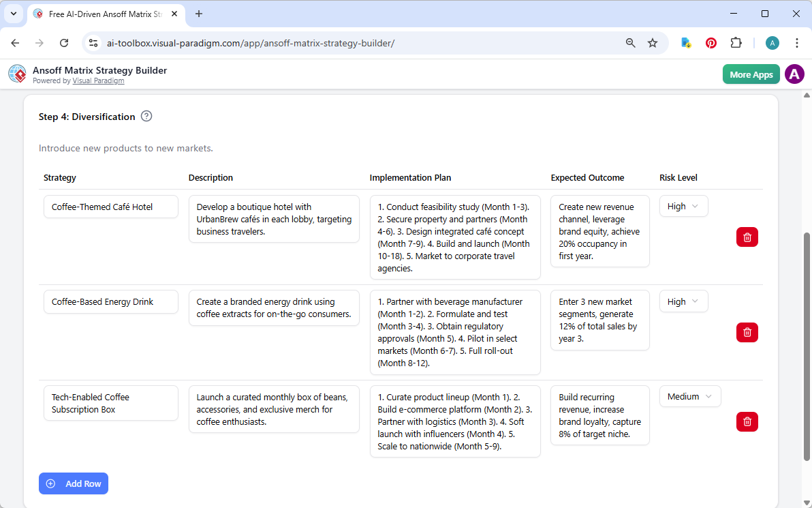Open the Risk Level dropdown for Café Hotel
The image size is (812, 508).
(x=683, y=206)
